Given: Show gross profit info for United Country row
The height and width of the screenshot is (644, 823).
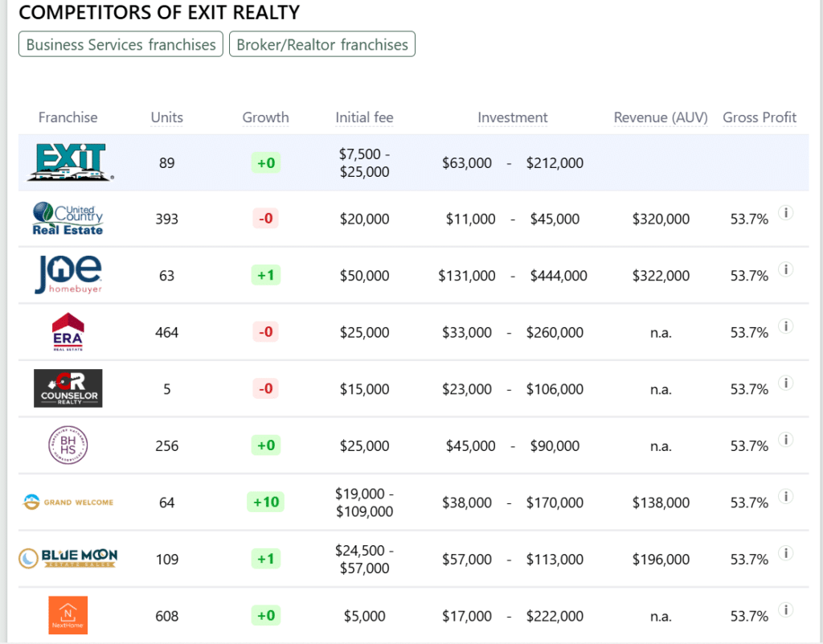Looking at the screenshot, I should pyautogui.click(x=786, y=213).
